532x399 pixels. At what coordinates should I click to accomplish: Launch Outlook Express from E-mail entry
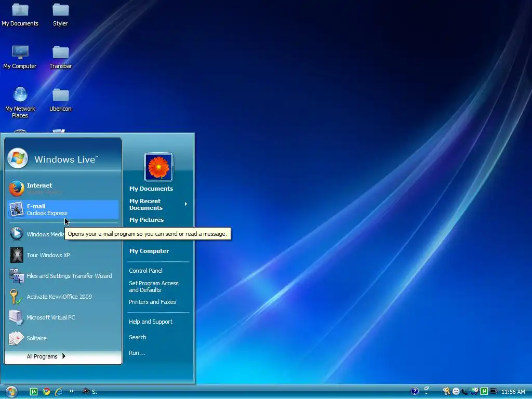pyautogui.click(x=63, y=209)
